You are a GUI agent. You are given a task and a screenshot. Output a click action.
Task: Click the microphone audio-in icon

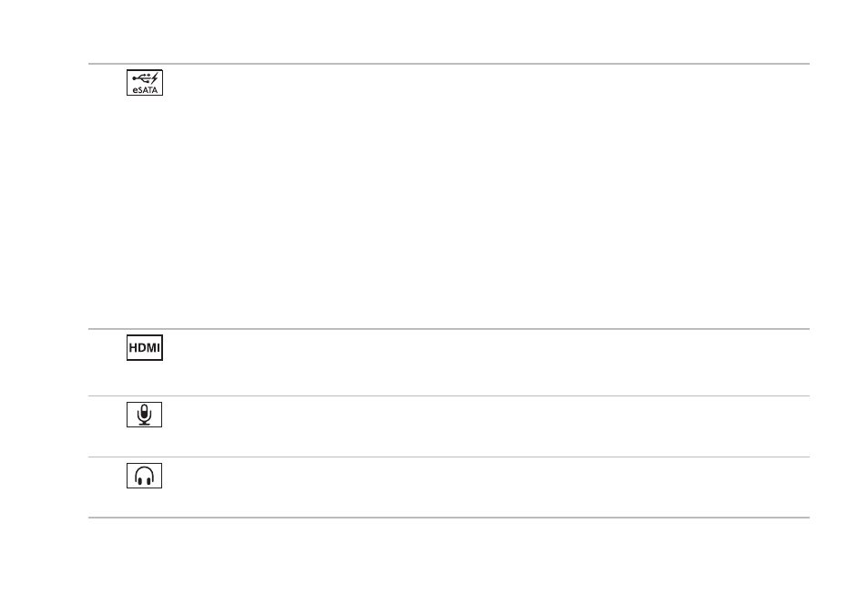(145, 415)
